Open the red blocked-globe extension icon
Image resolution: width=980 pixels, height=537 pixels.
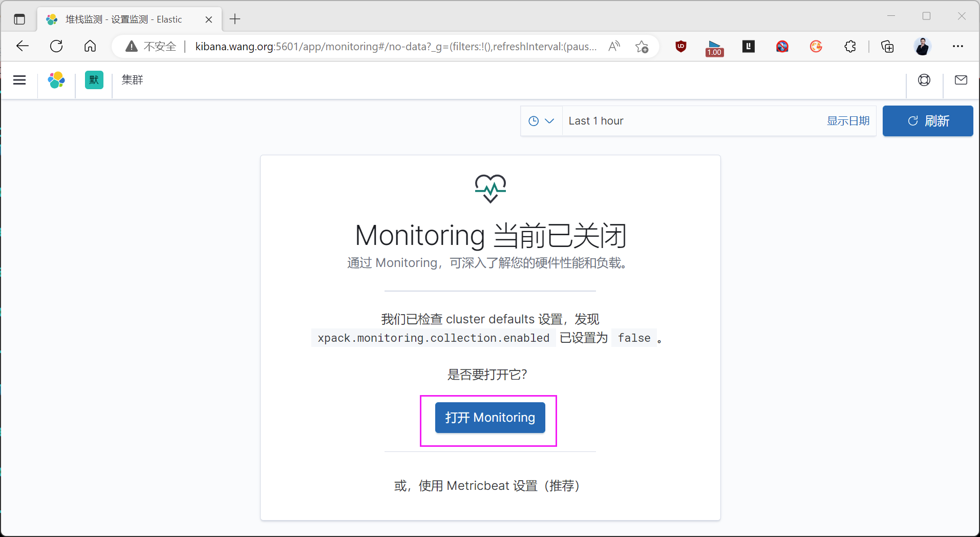[782, 47]
